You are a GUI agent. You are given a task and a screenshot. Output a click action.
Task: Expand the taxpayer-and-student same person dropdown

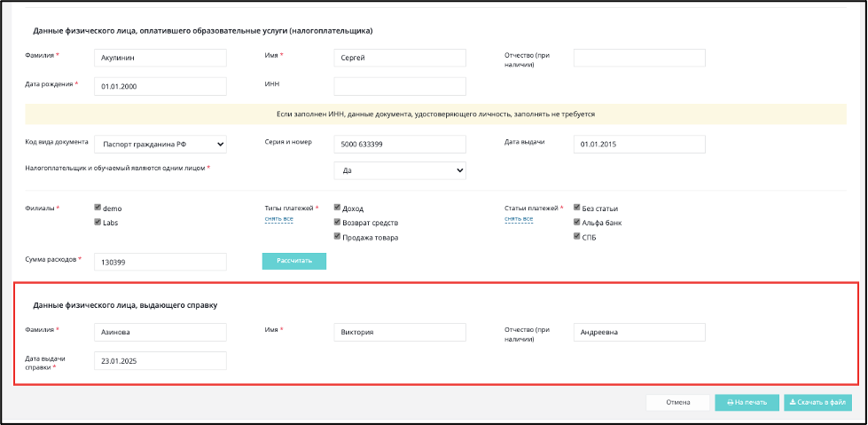400,170
